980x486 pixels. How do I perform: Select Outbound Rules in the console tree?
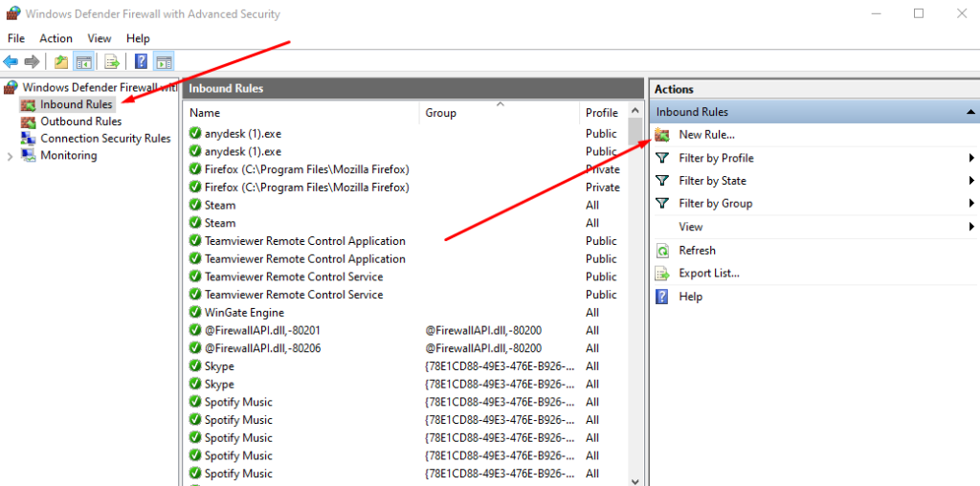click(81, 121)
